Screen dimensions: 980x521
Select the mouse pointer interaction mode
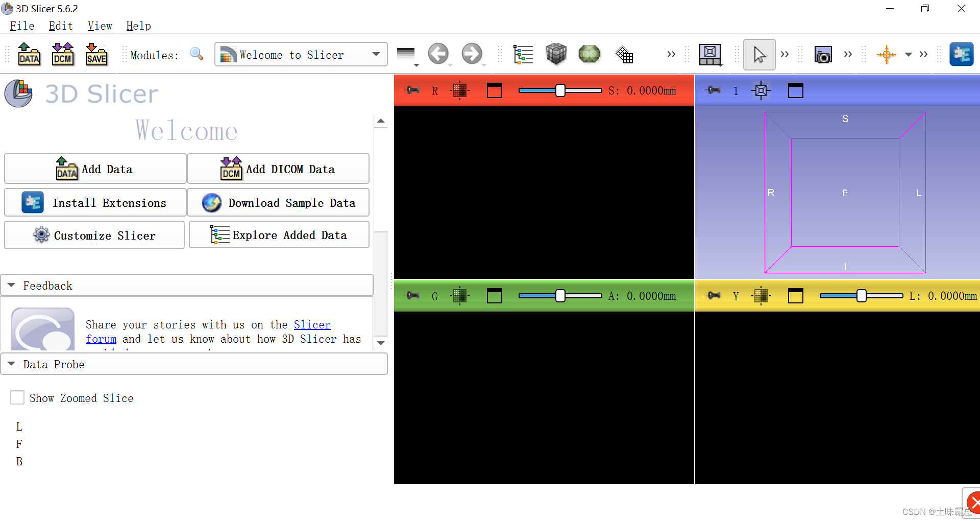(759, 54)
